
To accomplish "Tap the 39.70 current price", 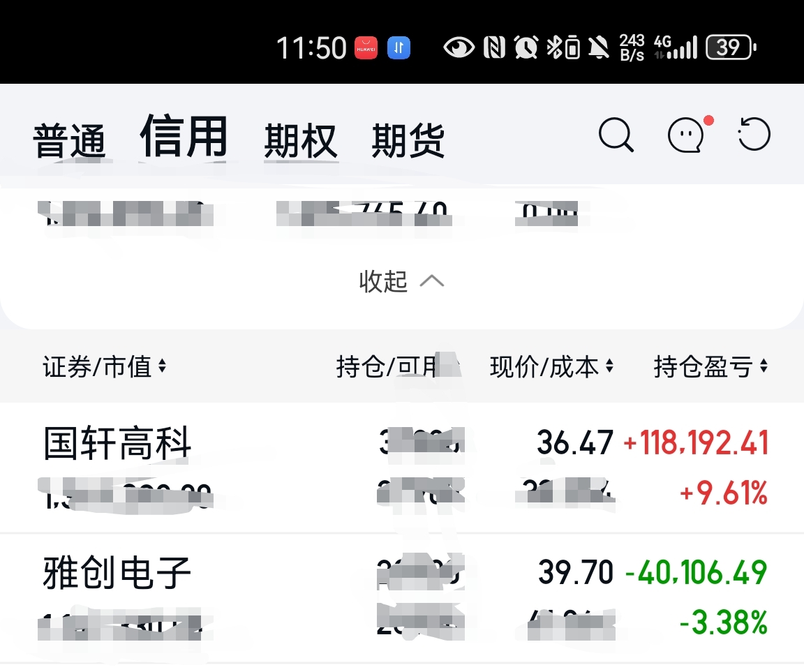I will coord(575,572).
